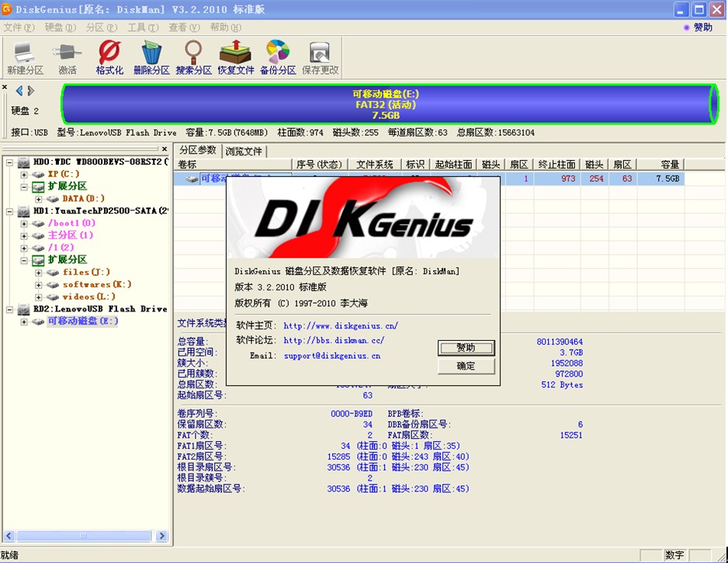This screenshot has height=563, width=728.
Task: Click the 确定 button in About dialog
Action: point(466,366)
